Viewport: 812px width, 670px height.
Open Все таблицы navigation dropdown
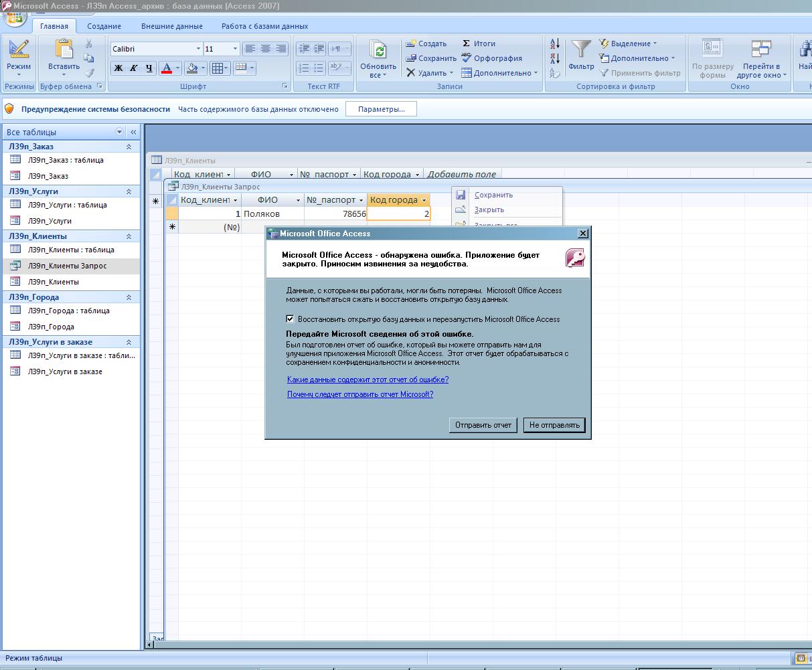click(120, 132)
